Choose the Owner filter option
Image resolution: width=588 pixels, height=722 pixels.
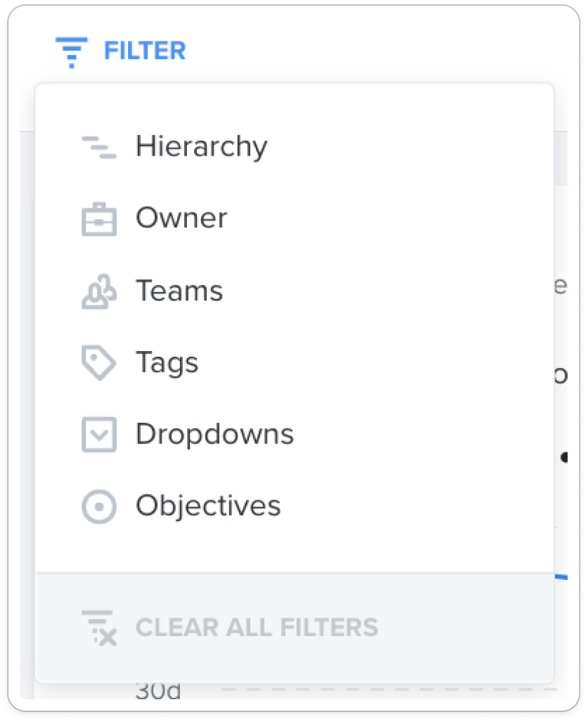(x=295, y=218)
